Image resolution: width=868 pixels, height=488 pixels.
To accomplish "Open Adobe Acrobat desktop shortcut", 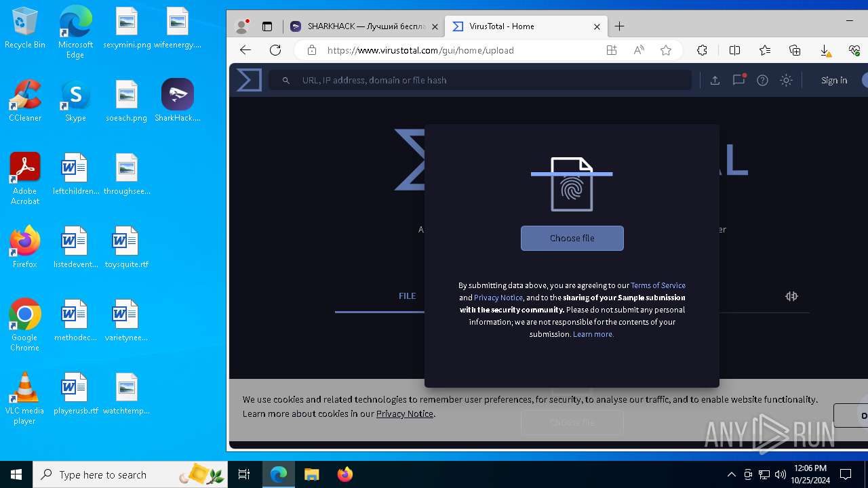I will 24,179.
